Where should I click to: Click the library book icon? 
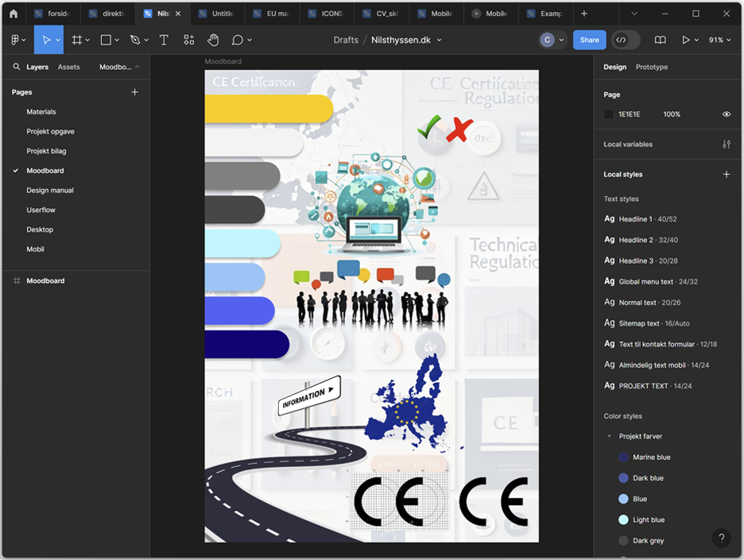click(660, 40)
